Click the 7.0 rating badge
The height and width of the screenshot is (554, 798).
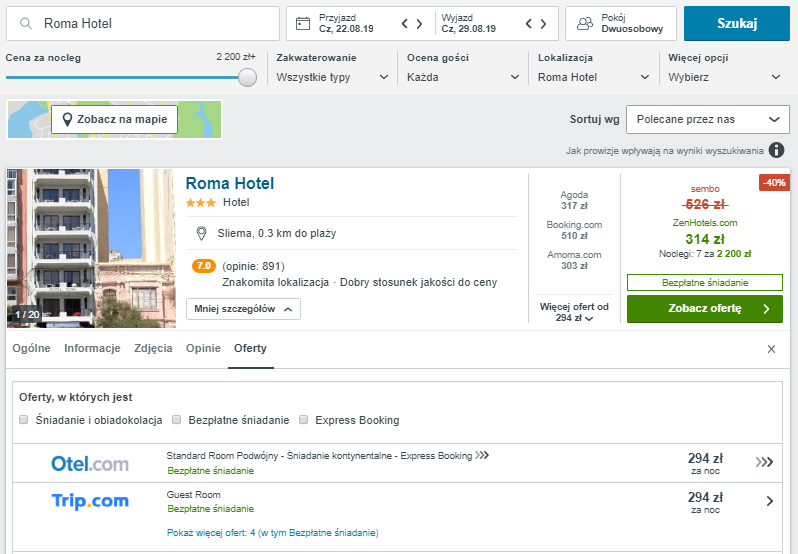(204, 266)
